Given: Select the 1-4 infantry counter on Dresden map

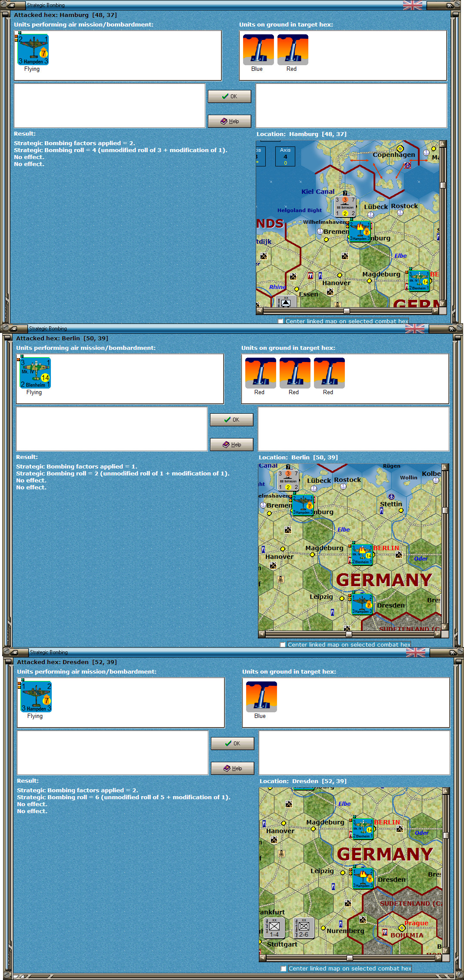Looking at the screenshot, I should click(x=274, y=928).
